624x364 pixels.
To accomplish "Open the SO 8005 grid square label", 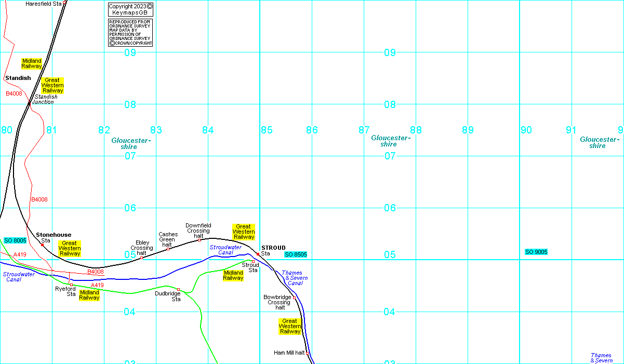I will point(15,241).
